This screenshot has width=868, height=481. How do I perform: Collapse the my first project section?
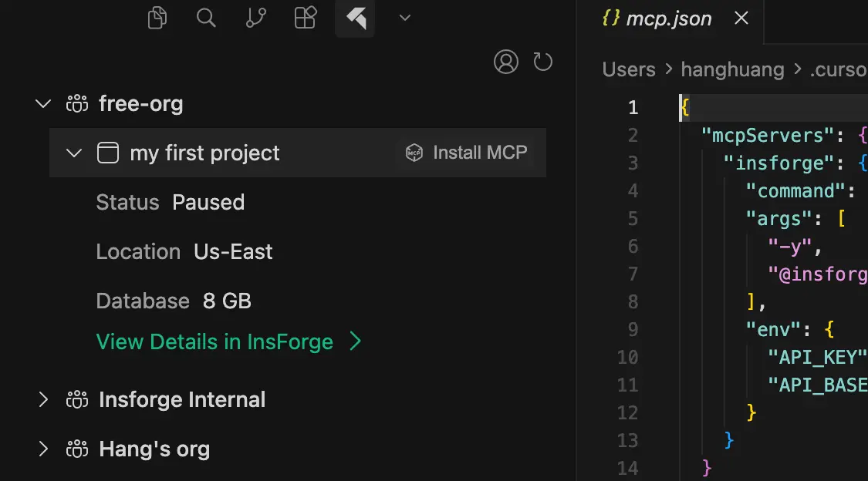73,152
